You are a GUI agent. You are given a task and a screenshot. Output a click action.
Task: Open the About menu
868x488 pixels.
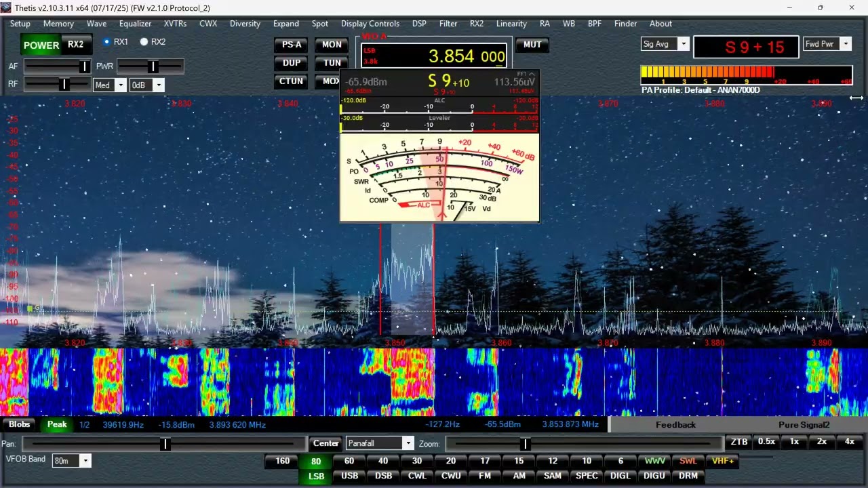(660, 24)
